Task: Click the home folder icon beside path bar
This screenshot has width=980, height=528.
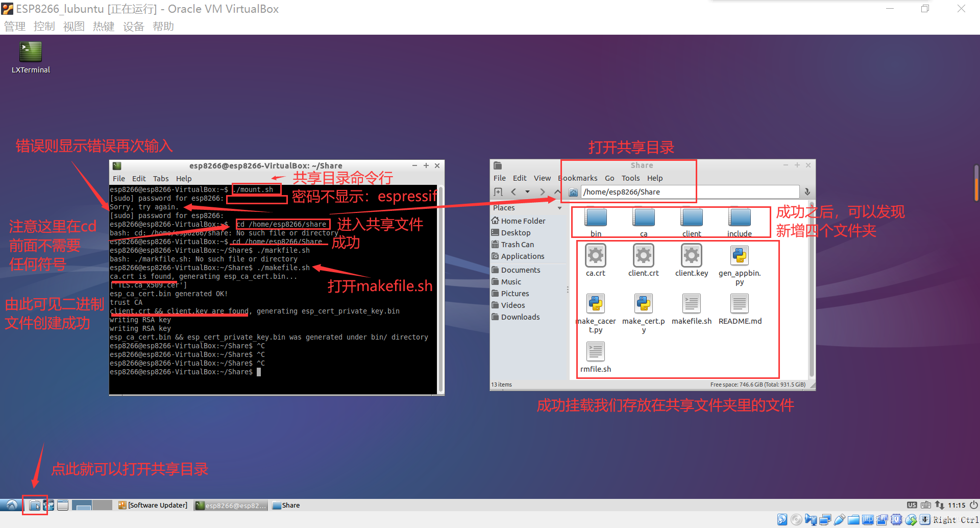Action: click(x=574, y=192)
